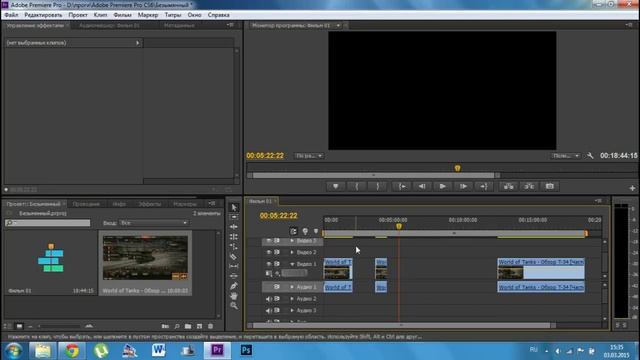Image resolution: width=640 pixels, height=360 pixels.
Task: Expand the Аудио 3 track
Action: pos(292,311)
